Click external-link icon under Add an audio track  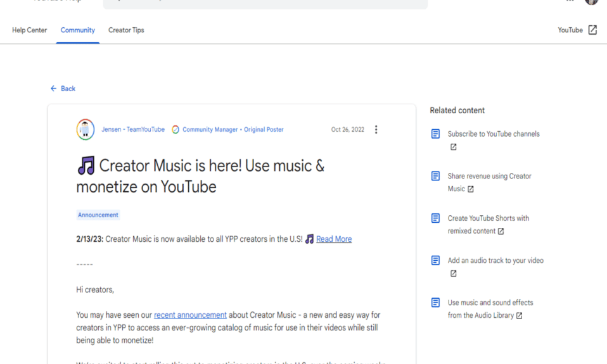pyautogui.click(x=453, y=273)
